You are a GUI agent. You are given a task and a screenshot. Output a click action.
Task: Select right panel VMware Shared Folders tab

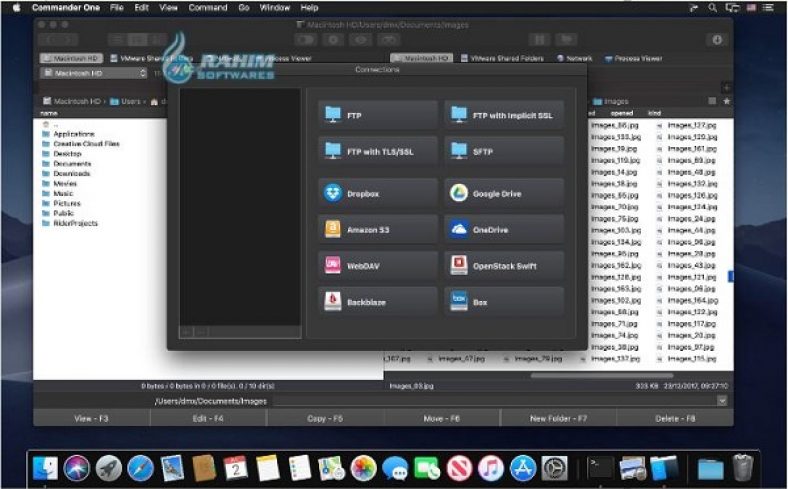coord(502,58)
